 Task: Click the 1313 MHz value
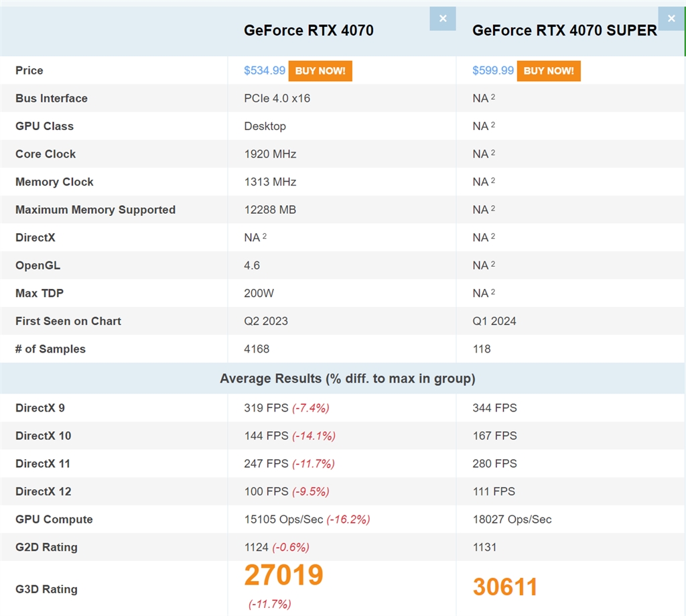270,182
